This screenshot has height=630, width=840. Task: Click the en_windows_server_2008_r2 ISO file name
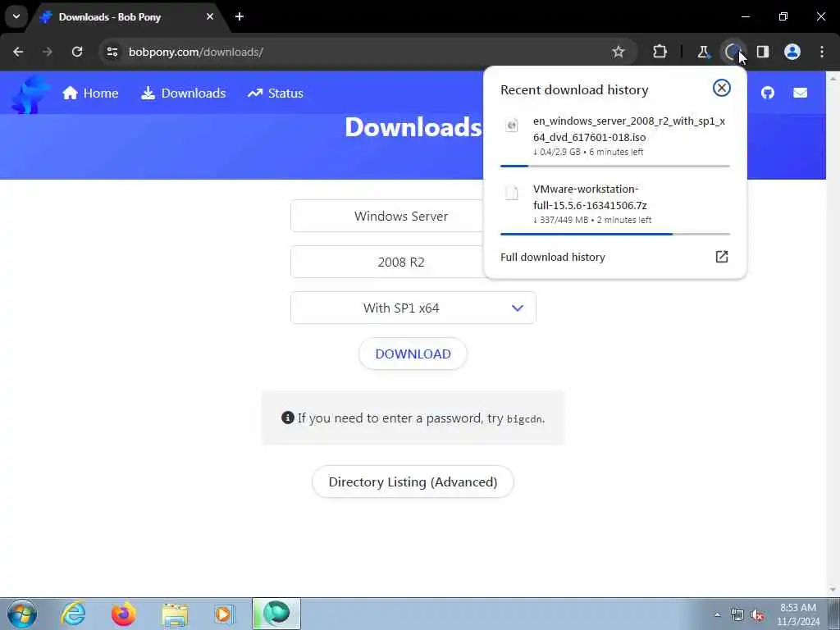point(629,129)
